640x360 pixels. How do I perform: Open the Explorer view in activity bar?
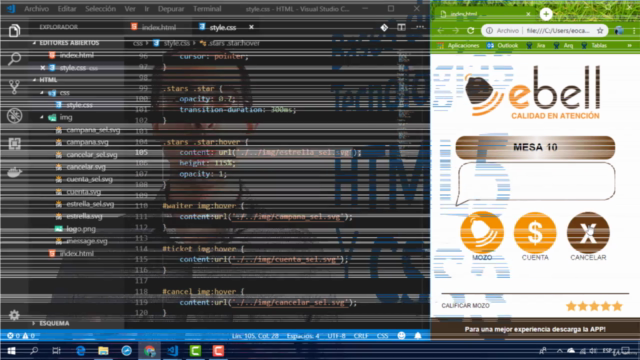tap(14, 30)
